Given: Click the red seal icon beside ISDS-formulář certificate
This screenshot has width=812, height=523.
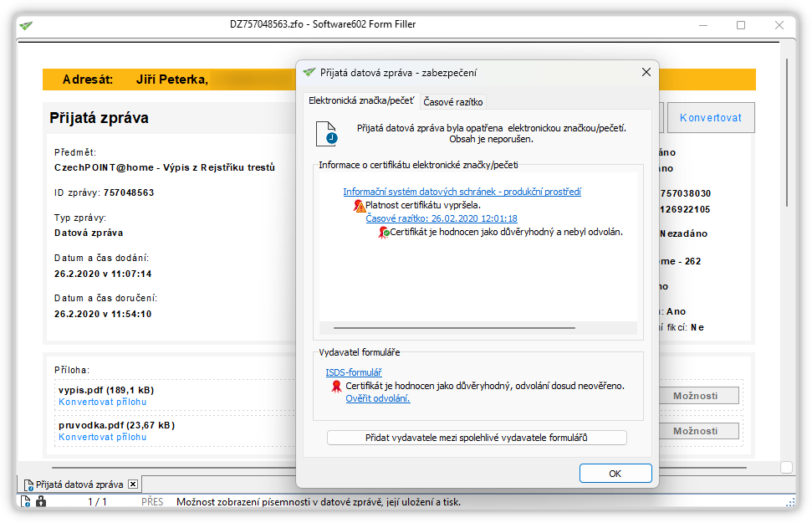Looking at the screenshot, I should [x=336, y=386].
